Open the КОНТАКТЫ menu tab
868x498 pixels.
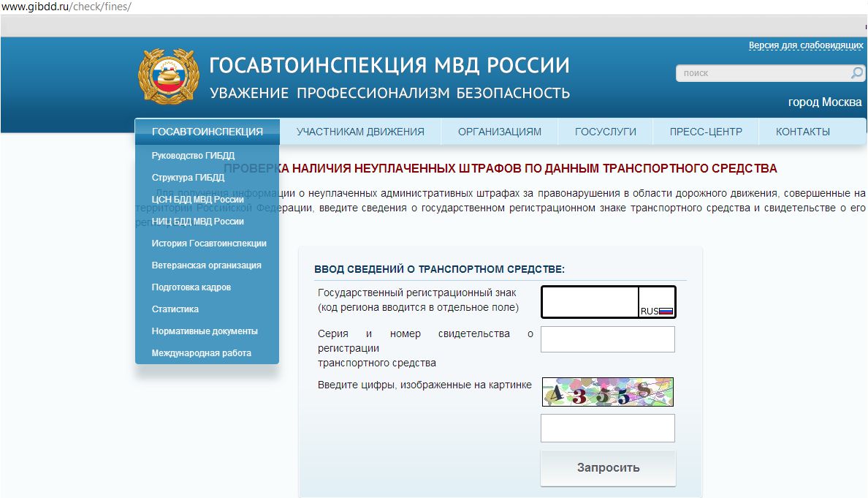coord(803,132)
